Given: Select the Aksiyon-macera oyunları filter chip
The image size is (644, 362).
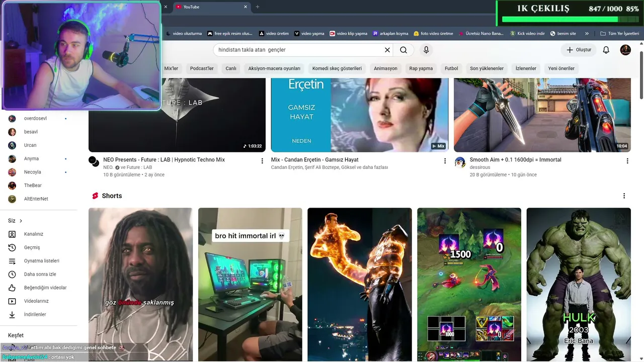Looking at the screenshot, I should click(274, 68).
